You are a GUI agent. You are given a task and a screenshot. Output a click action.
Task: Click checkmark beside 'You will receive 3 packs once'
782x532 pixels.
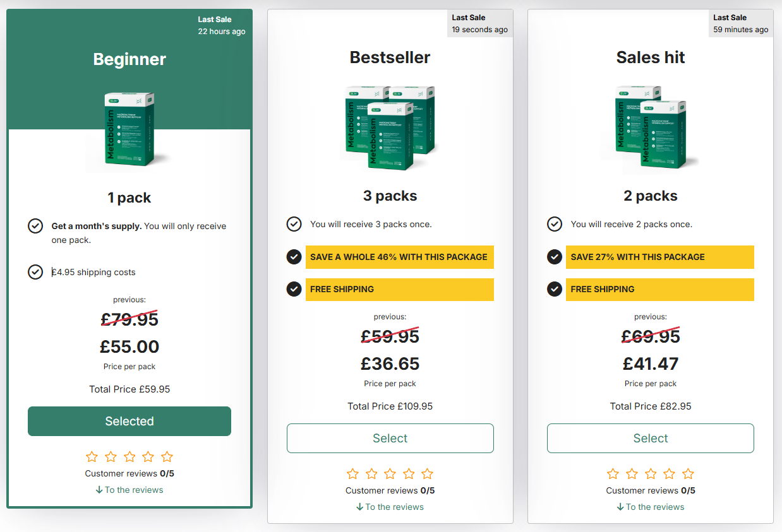point(294,224)
